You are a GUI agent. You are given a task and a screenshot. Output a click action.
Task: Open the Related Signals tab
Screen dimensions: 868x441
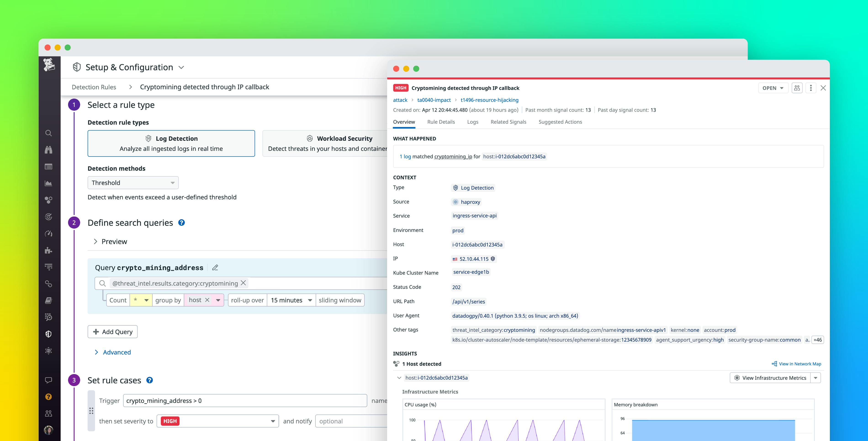(508, 122)
